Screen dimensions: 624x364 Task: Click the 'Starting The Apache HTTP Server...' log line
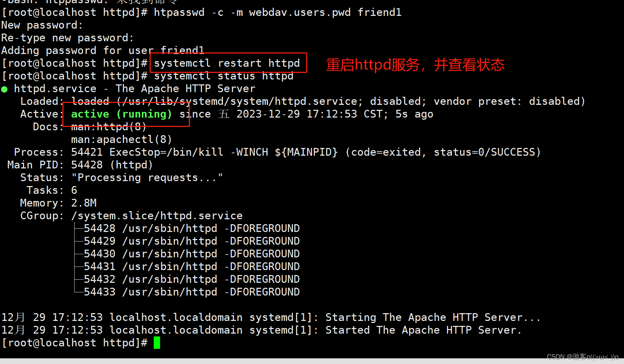point(271,317)
